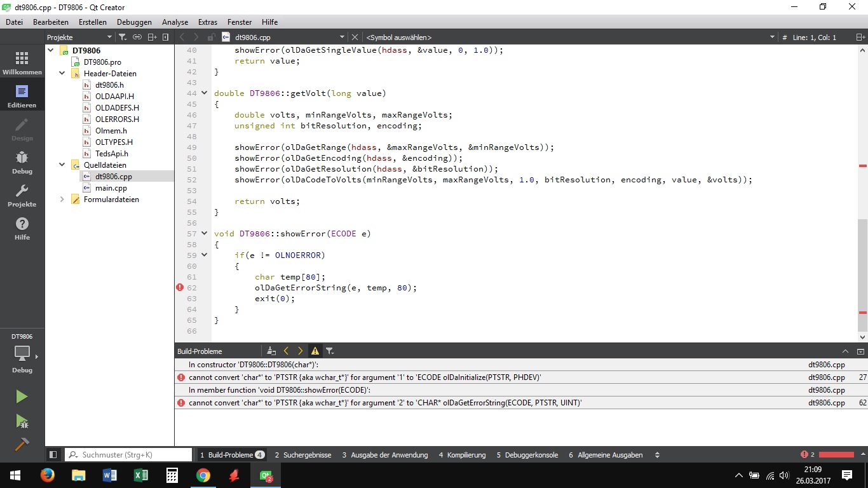Open Allgemeine Ausgaben tab

[x=606, y=455]
